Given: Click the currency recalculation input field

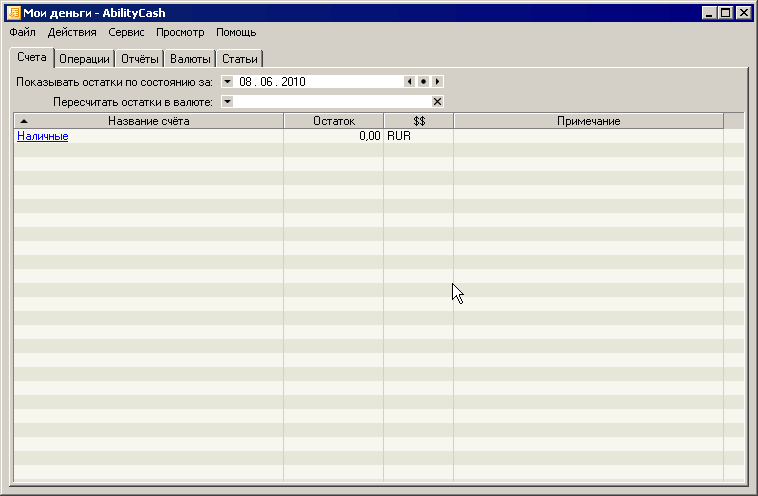Looking at the screenshot, I should pos(330,101).
